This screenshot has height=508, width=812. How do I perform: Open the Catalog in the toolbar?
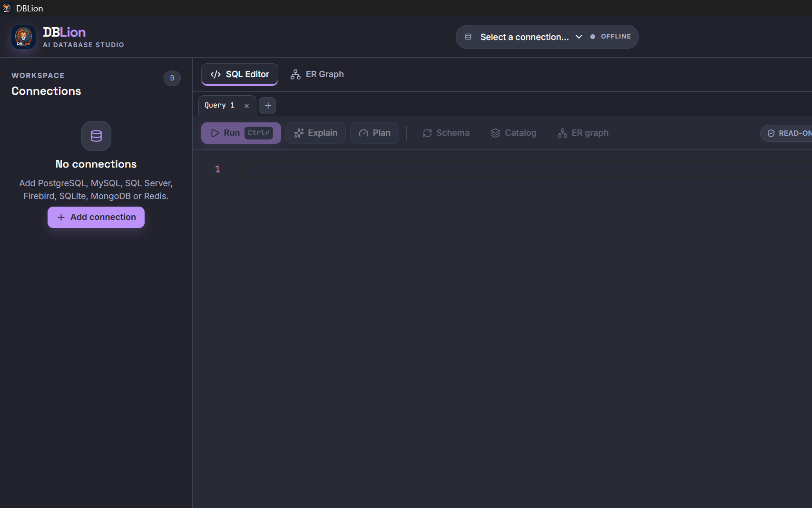[x=514, y=133]
